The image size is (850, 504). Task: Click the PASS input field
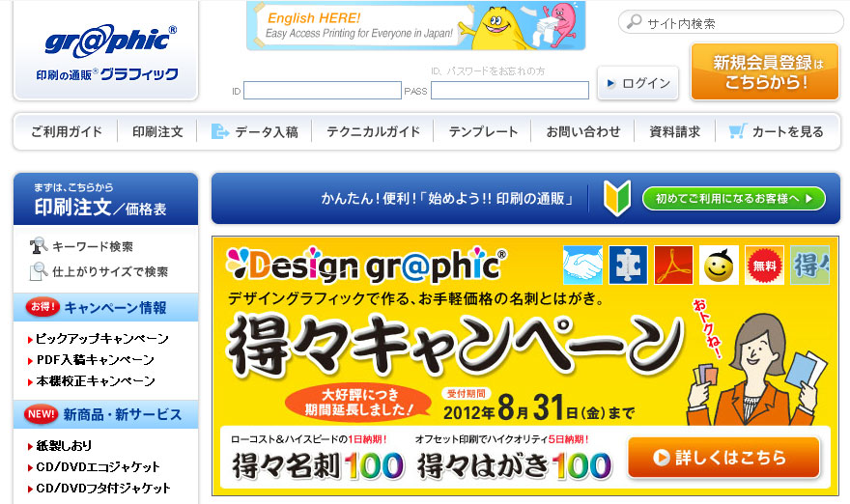click(510, 91)
